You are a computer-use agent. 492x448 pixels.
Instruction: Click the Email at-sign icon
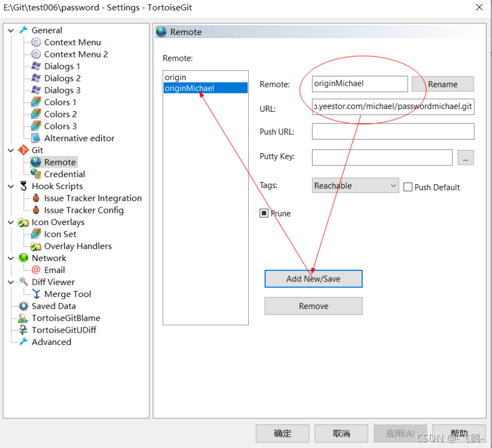[x=36, y=270]
